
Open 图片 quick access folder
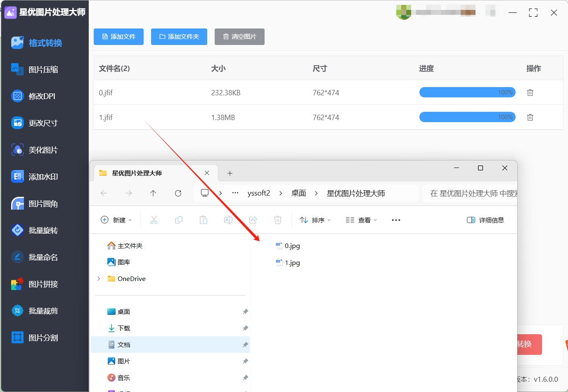119,361
